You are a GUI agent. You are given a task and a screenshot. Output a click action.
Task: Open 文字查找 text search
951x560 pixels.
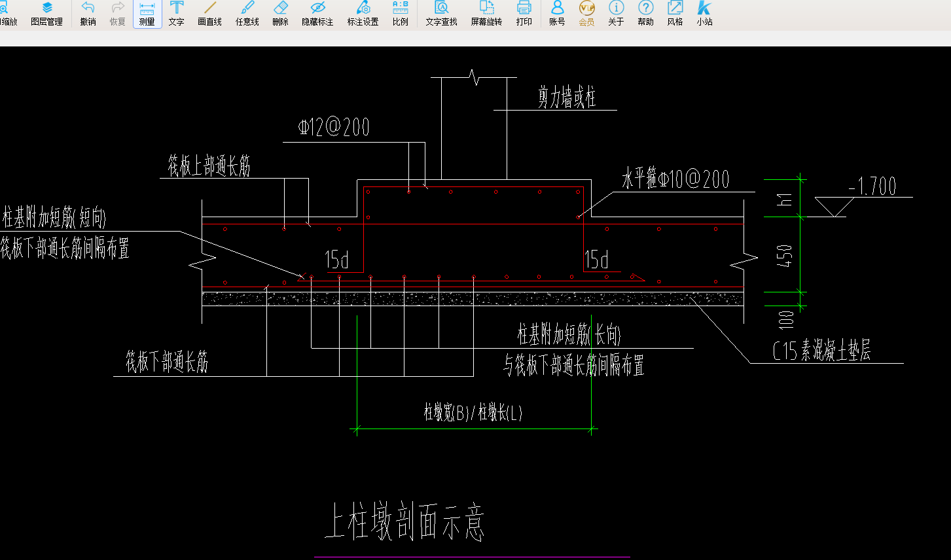point(441,14)
